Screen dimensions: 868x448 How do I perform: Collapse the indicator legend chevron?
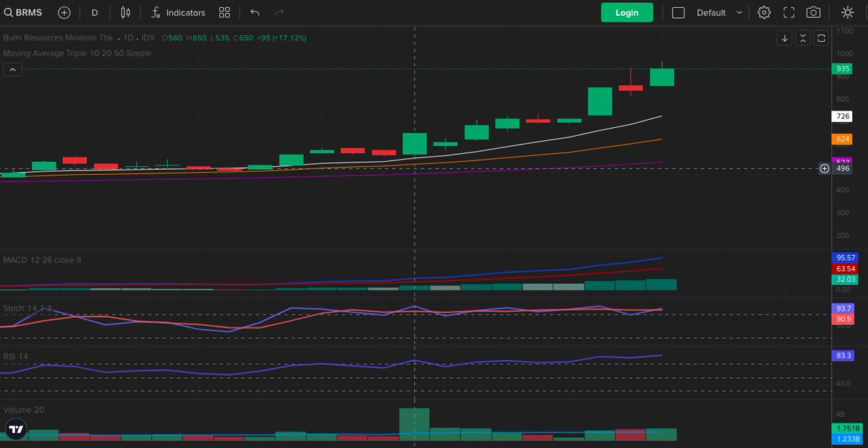[x=13, y=69]
